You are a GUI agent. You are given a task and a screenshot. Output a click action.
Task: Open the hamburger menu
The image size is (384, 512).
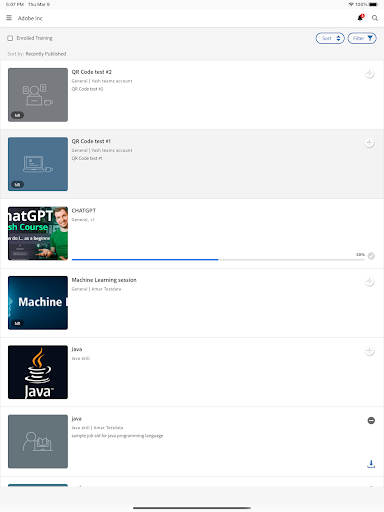9,18
